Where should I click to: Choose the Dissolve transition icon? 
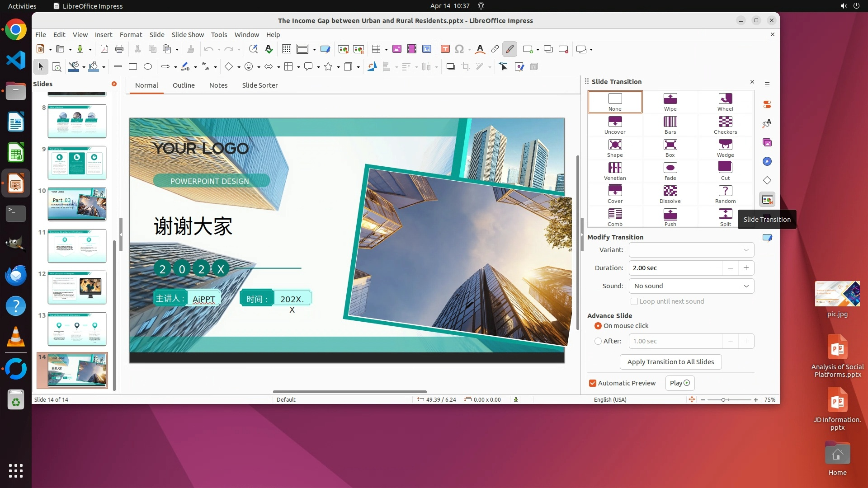670,194
